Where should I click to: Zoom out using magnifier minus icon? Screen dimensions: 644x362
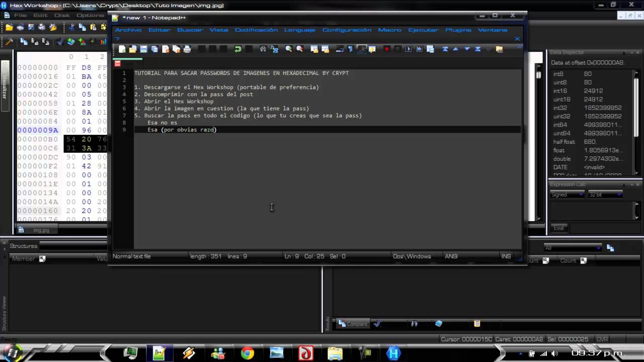click(300, 49)
